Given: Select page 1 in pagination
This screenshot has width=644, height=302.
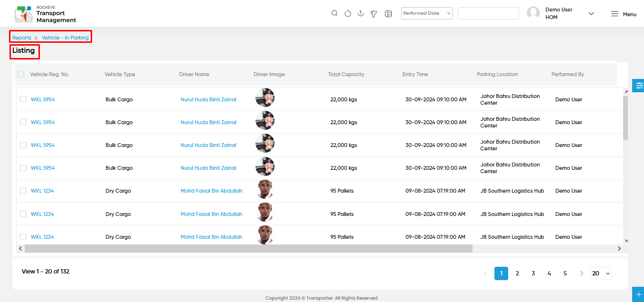Looking at the screenshot, I should point(501,273).
